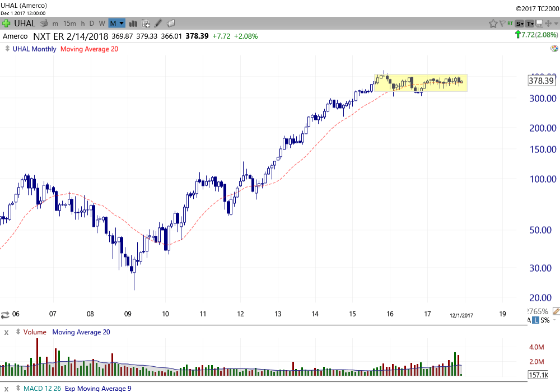
Task: Expand the S dropdown in top right
Action: pos(520,23)
